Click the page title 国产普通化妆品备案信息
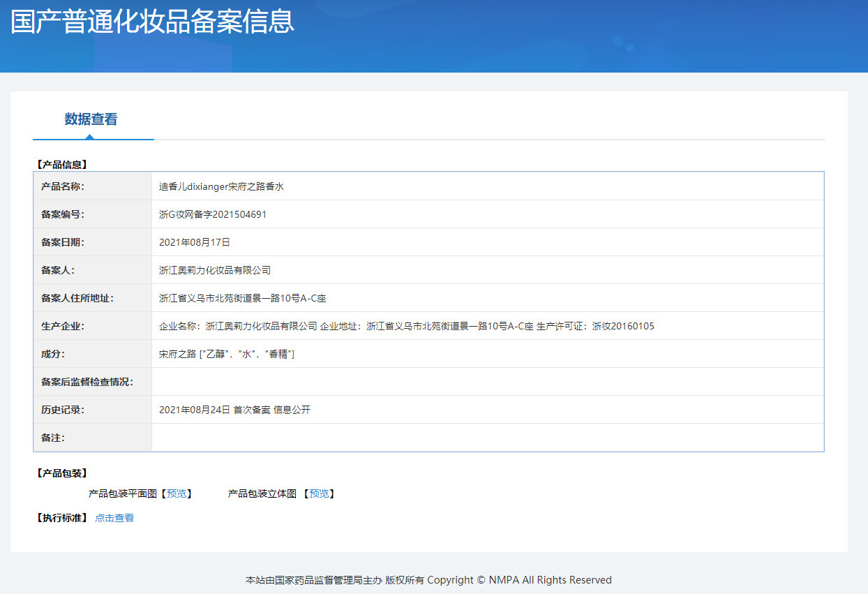This screenshot has width=868, height=594. click(153, 22)
